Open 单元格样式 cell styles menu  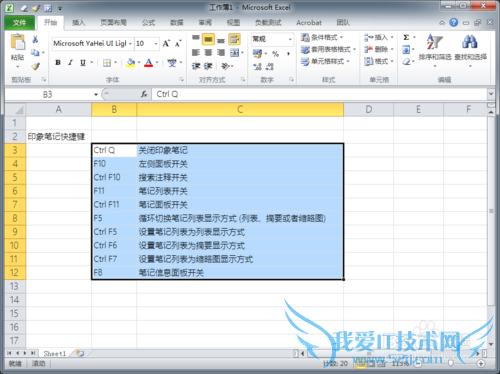coord(325,61)
